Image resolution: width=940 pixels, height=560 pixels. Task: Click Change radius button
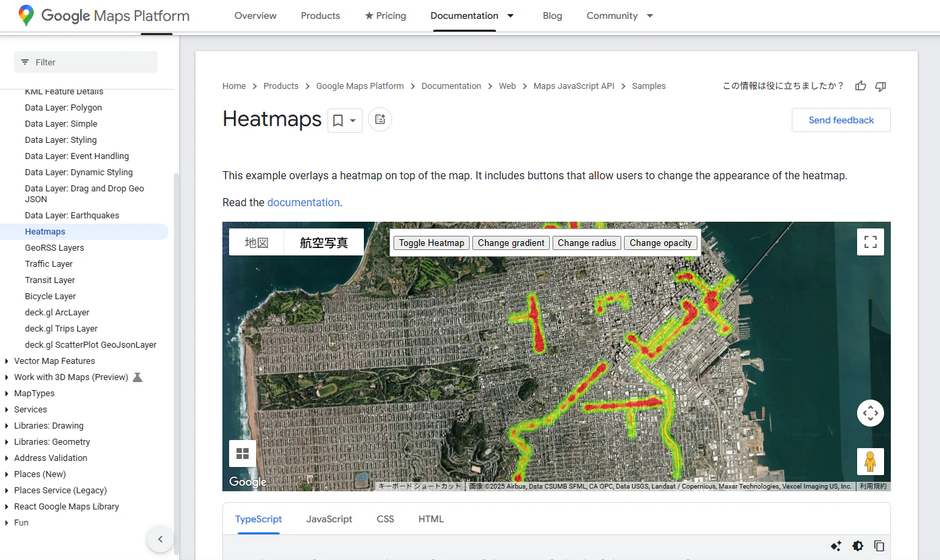(587, 243)
